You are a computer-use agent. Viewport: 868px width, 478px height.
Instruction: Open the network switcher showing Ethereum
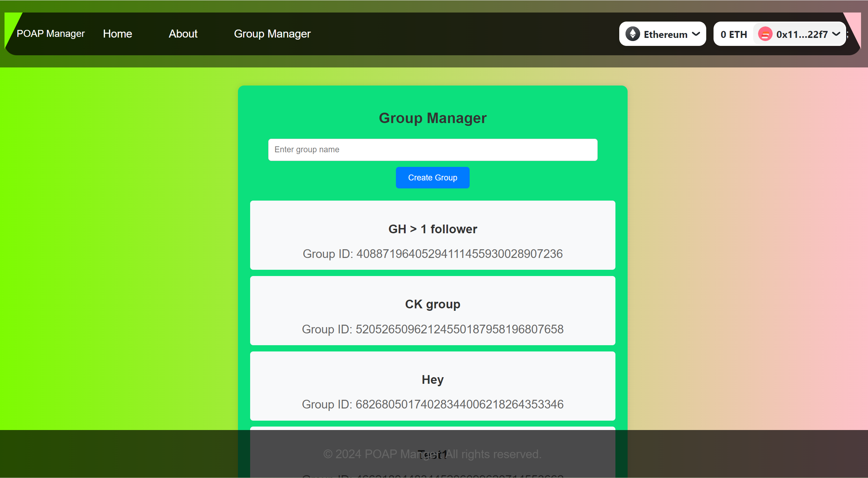point(662,33)
